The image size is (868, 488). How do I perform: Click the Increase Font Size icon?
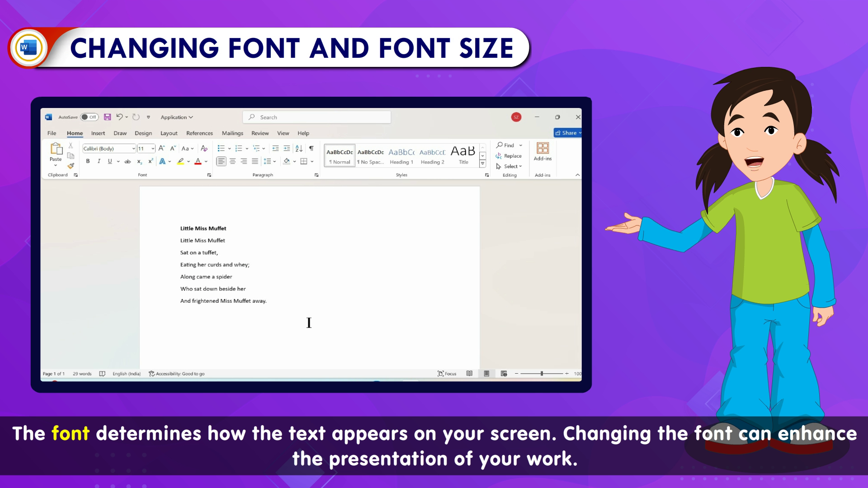161,148
